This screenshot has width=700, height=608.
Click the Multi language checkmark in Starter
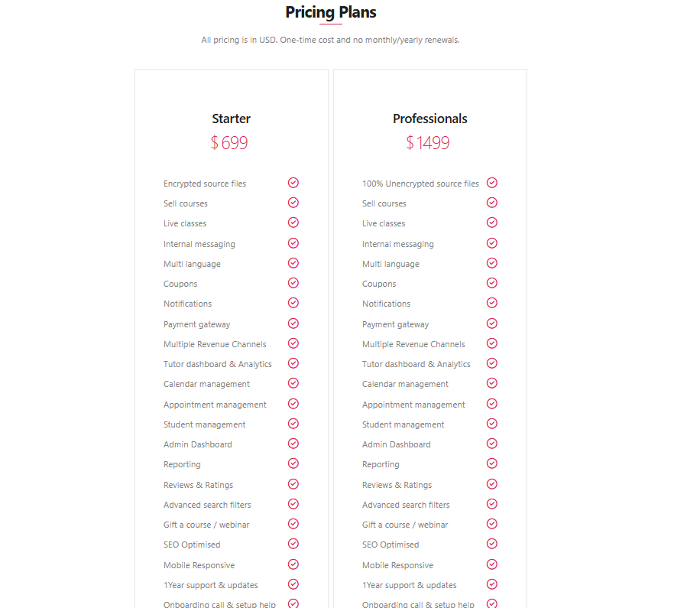293,262
